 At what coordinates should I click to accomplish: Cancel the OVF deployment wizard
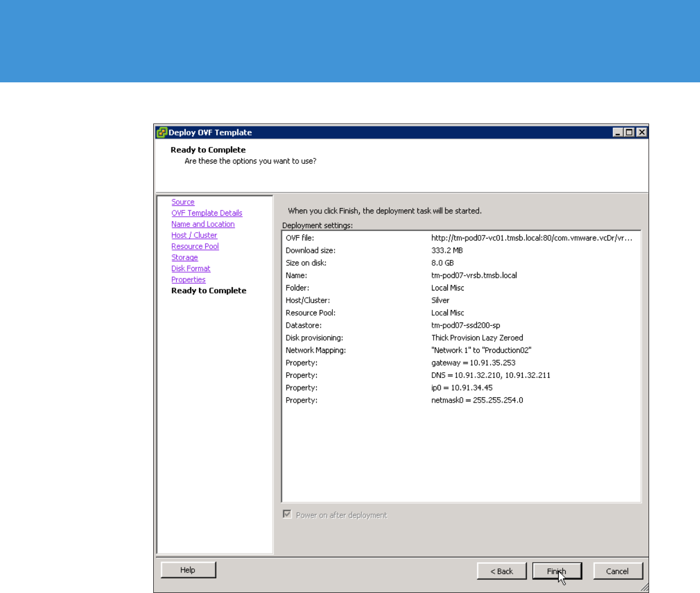point(618,571)
